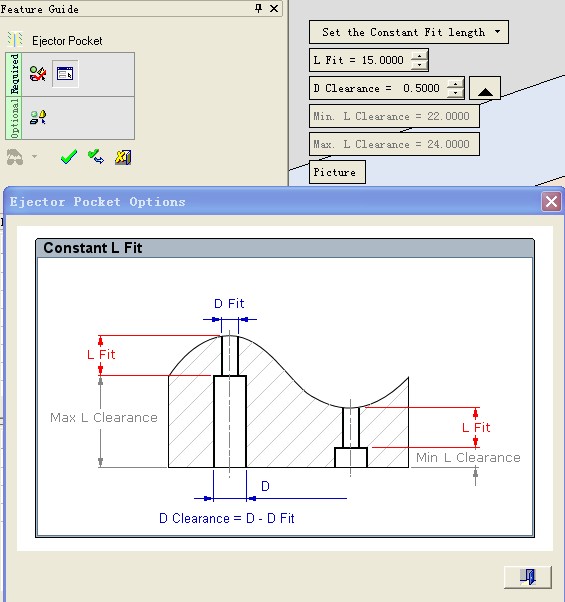The image size is (565, 602).
Task: Open the ejector pocket options dialog icon
Action: 65,73
